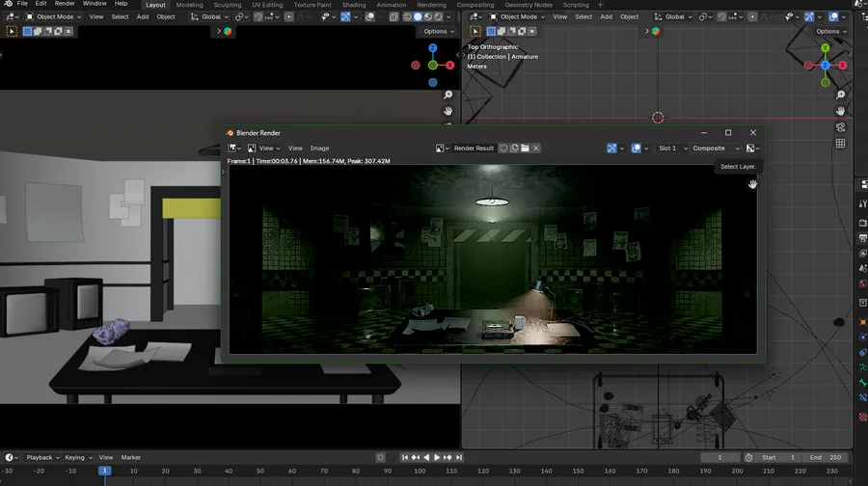
Task: Open the Playback dropdown in timeline
Action: click(x=42, y=457)
